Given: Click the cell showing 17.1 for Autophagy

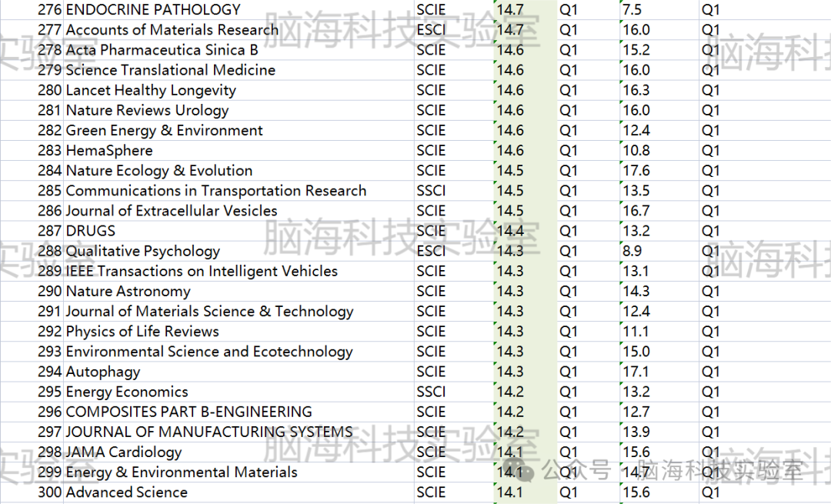Looking at the screenshot, I should [639, 371].
